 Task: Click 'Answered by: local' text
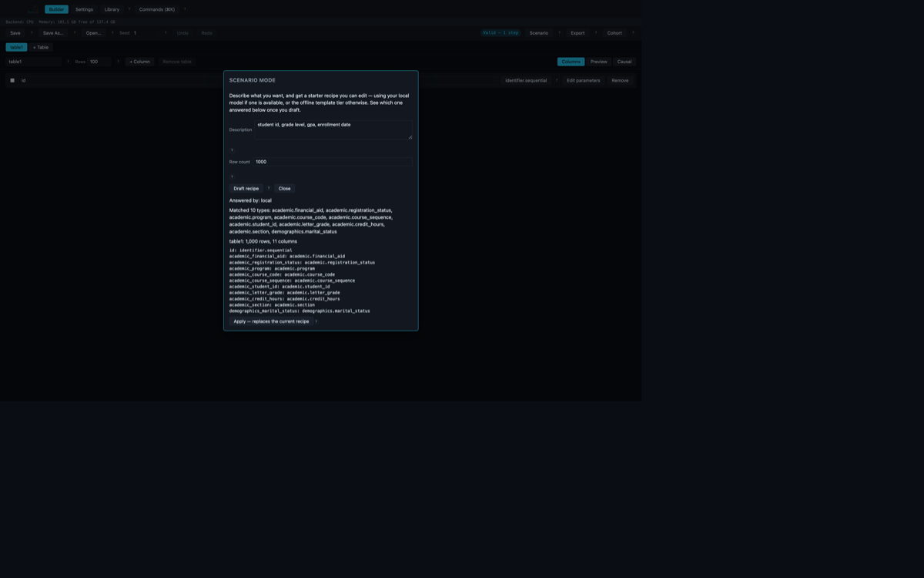tap(250, 200)
